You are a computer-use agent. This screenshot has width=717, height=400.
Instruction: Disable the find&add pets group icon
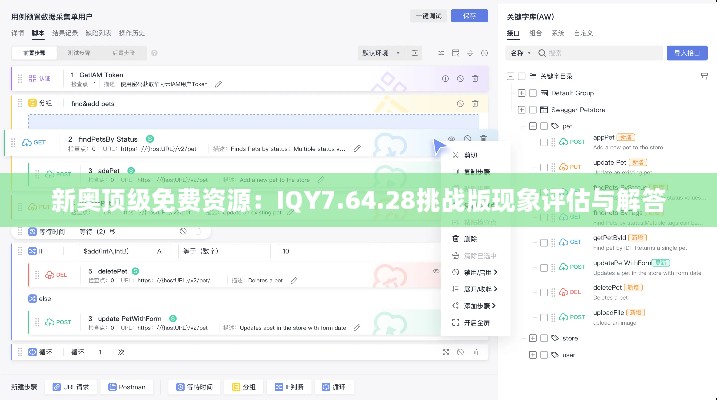click(x=460, y=104)
